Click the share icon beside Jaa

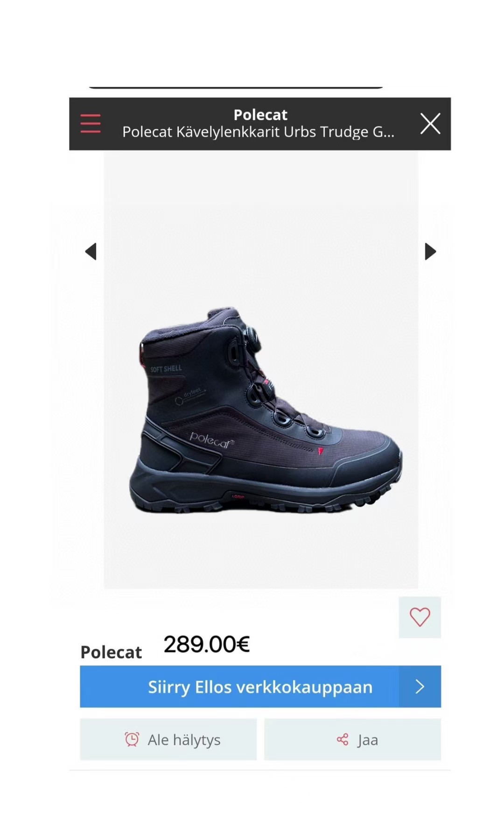343,739
